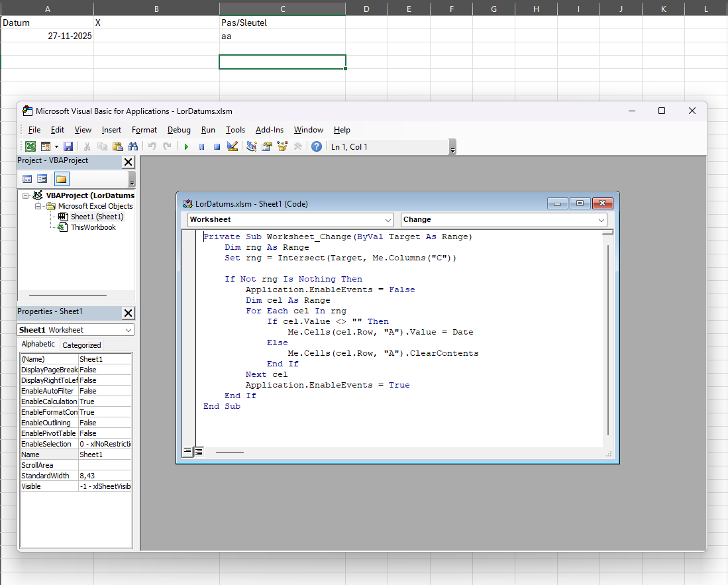Image resolution: width=728 pixels, height=585 pixels.
Task: Switch to the Categorized properties tab
Action: click(x=81, y=345)
